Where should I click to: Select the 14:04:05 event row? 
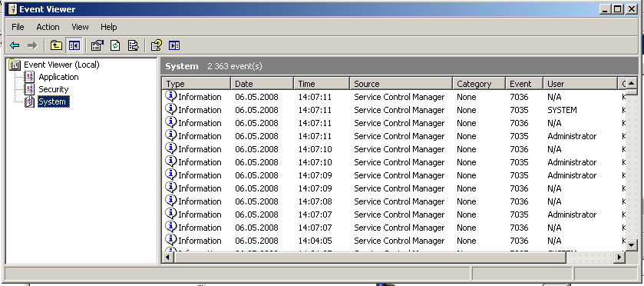[395, 241]
